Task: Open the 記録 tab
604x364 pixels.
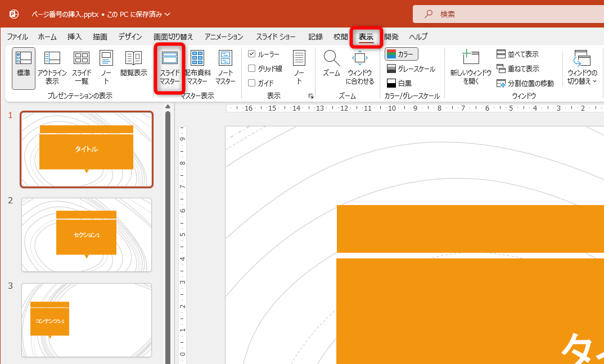Action: pos(315,37)
